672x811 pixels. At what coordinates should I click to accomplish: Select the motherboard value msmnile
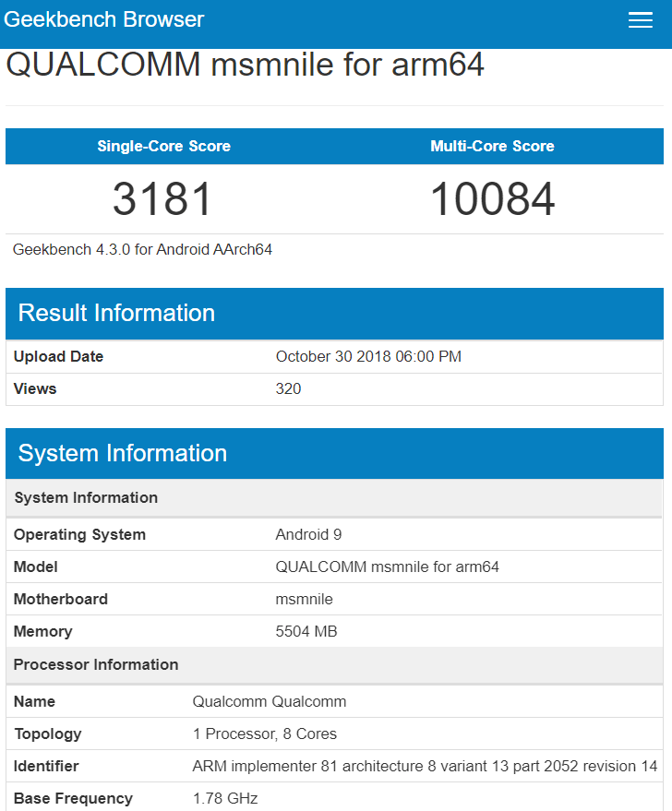(x=305, y=599)
